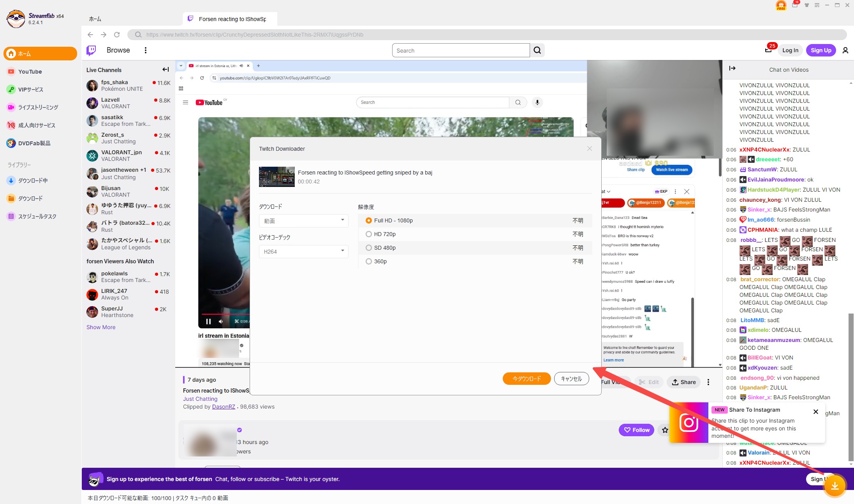Screen dimensions: 854x504
Task: Open the Twitch notifications inbox icon
Action: point(768,50)
